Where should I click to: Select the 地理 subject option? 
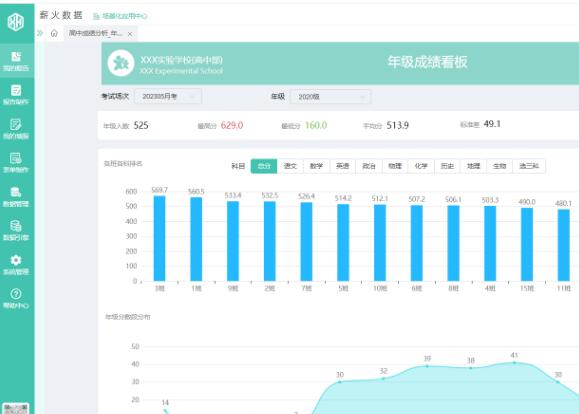(474, 166)
